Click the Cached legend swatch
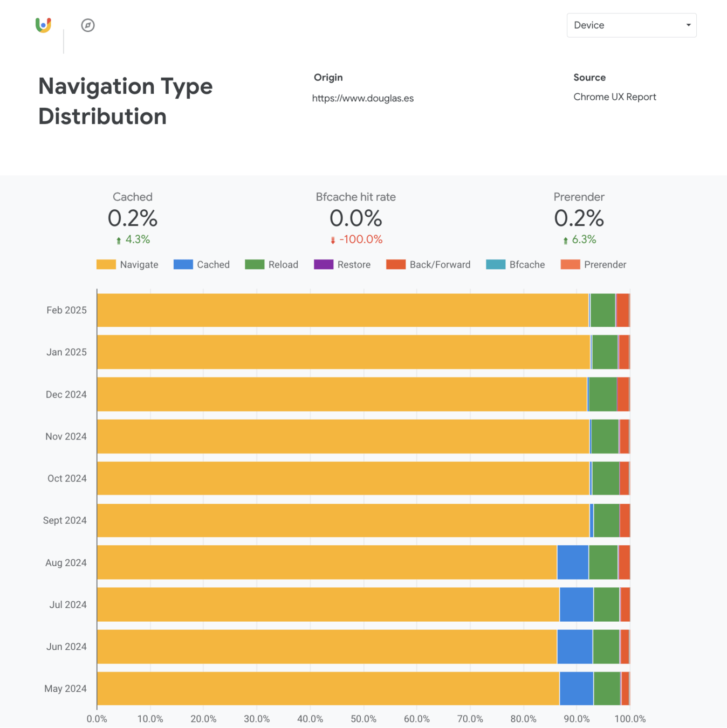Viewport: 727px width, 728px height. pos(183,264)
